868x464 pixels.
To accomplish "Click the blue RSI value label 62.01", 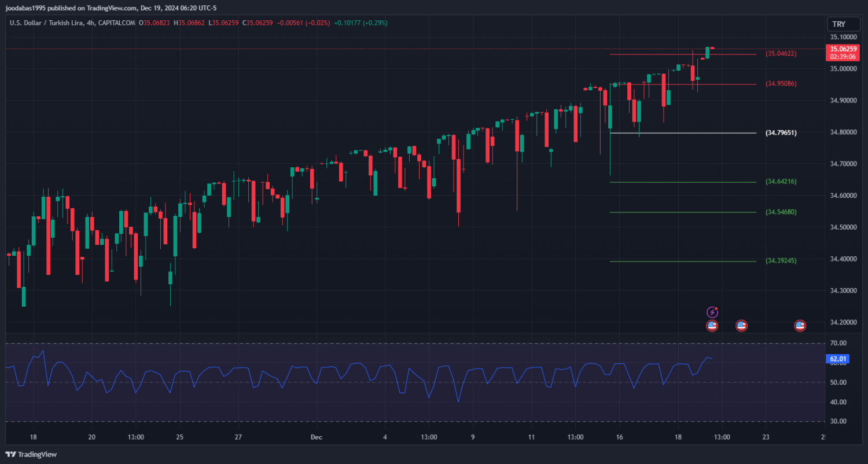I will [x=838, y=359].
